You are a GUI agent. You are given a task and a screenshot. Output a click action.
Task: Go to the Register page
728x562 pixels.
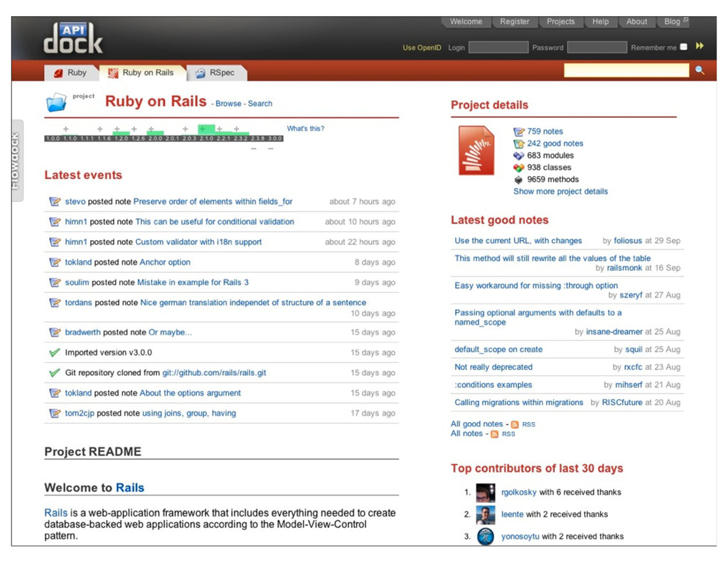point(515,22)
